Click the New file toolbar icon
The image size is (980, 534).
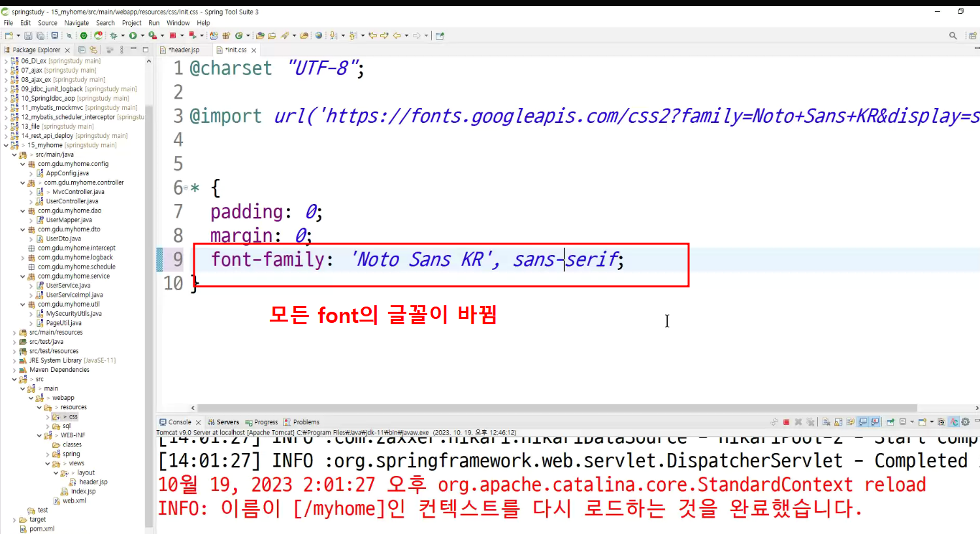coord(8,35)
